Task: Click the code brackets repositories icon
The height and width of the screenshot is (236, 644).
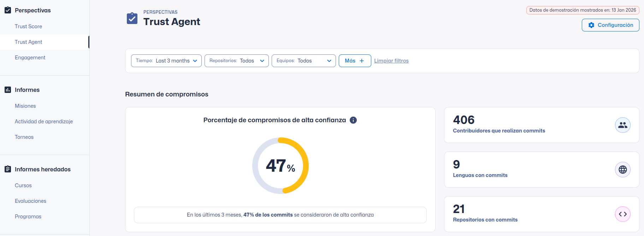Action: (x=622, y=214)
